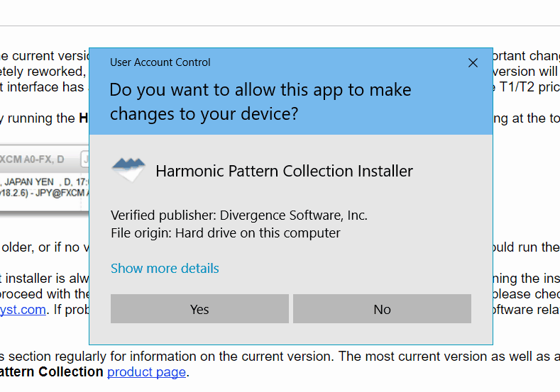The image size is (560, 392).
Task: Click Yes to allow the installer
Action: click(x=199, y=309)
